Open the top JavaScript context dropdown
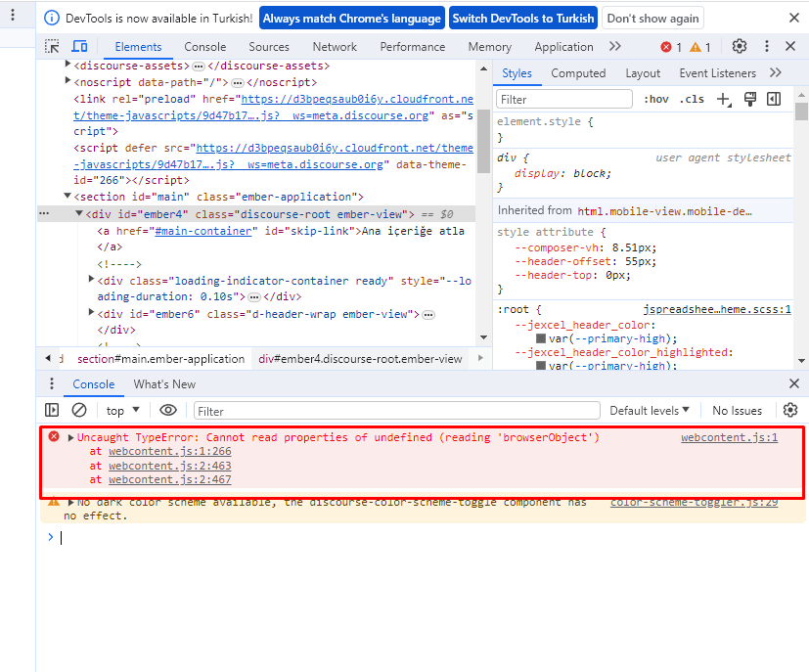This screenshot has width=809, height=672. (x=123, y=411)
